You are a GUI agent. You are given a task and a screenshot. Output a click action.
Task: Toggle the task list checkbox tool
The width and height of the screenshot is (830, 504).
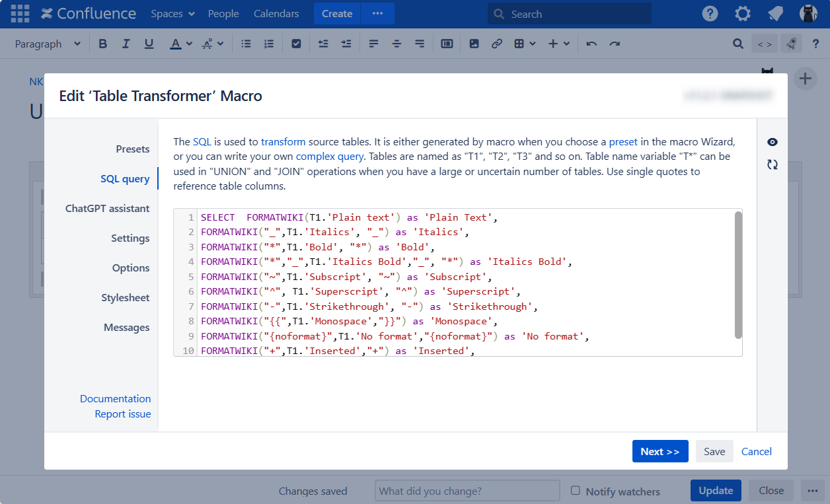tap(296, 44)
